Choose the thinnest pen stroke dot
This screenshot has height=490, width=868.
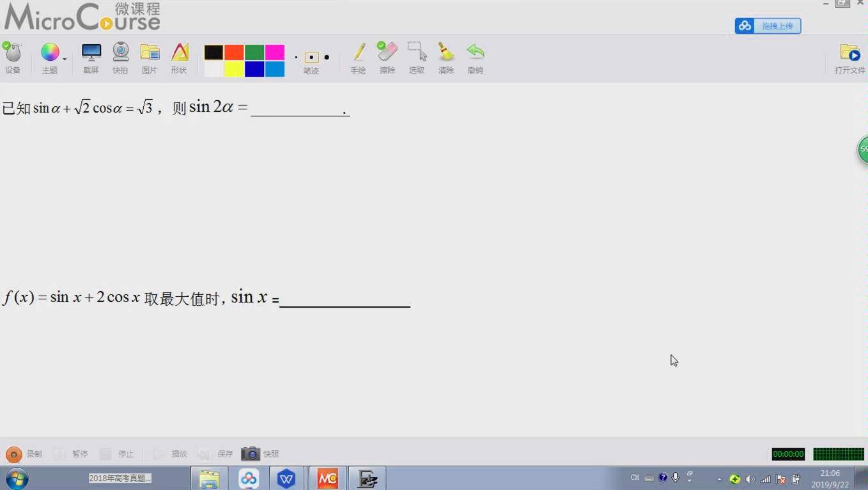pos(296,58)
